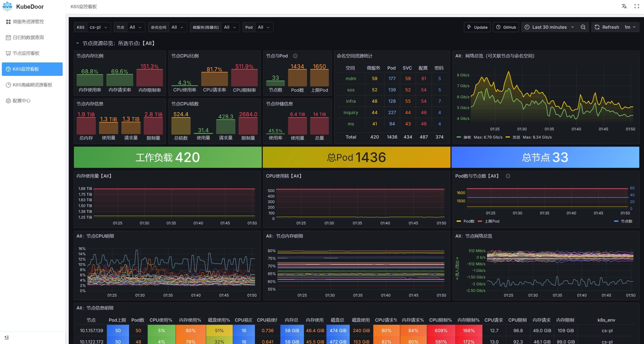Click the 内存使用率 68.8% bar
This screenshot has height=344, width=644.
point(90,80)
